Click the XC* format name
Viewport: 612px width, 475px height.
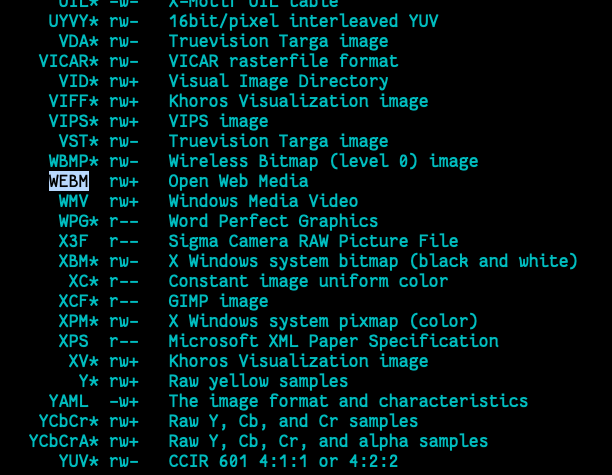(x=84, y=281)
